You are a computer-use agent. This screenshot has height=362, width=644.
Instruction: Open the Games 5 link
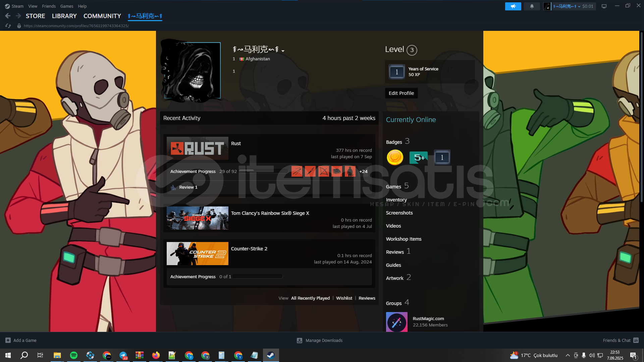point(397,186)
